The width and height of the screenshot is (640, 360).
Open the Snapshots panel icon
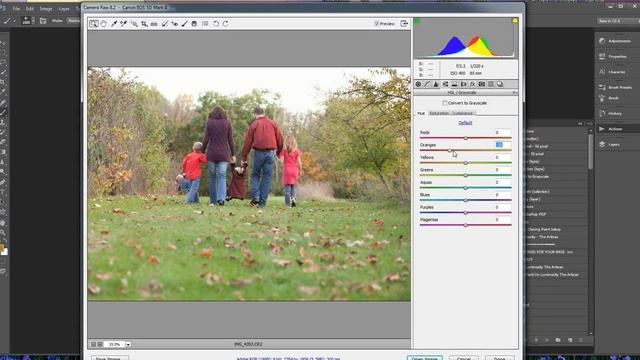(500, 84)
